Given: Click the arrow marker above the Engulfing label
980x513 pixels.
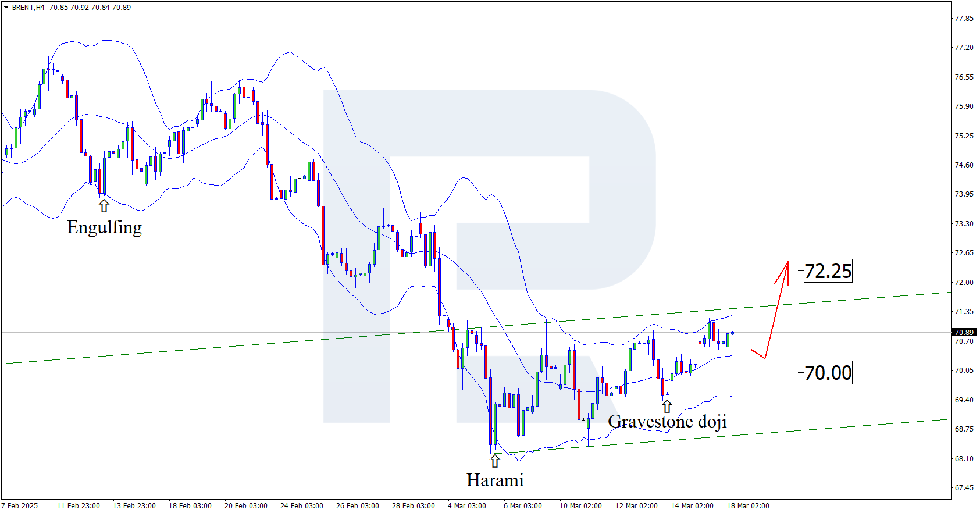Looking at the screenshot, I should 104,205.
